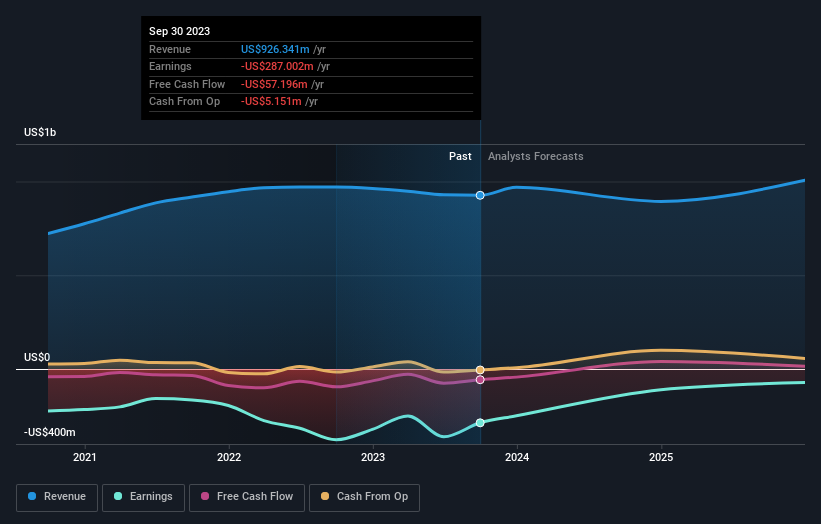Click the US$1b y-axis label
This screenshot has width=821, height=524.
click(40, 132)
